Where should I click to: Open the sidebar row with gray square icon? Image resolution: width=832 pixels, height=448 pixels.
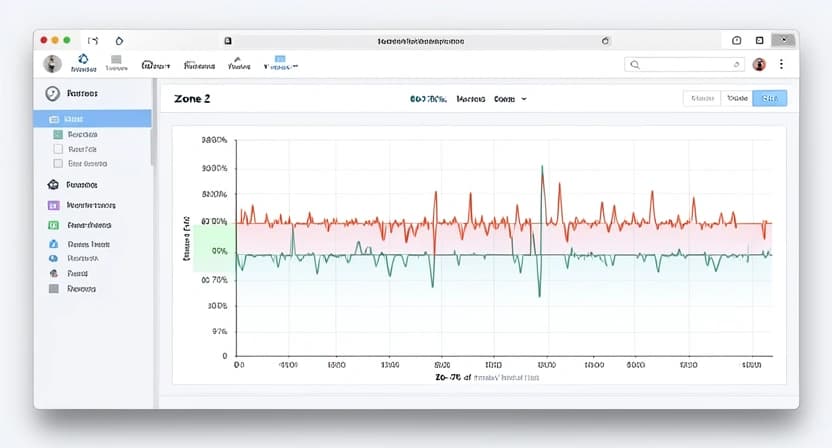72,289
